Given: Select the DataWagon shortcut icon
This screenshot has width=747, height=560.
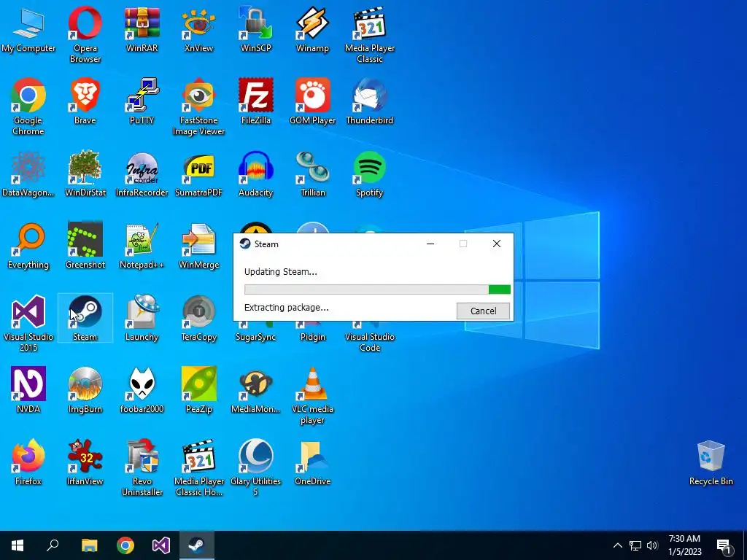Looking at the screenshot, I should [28, 174].
